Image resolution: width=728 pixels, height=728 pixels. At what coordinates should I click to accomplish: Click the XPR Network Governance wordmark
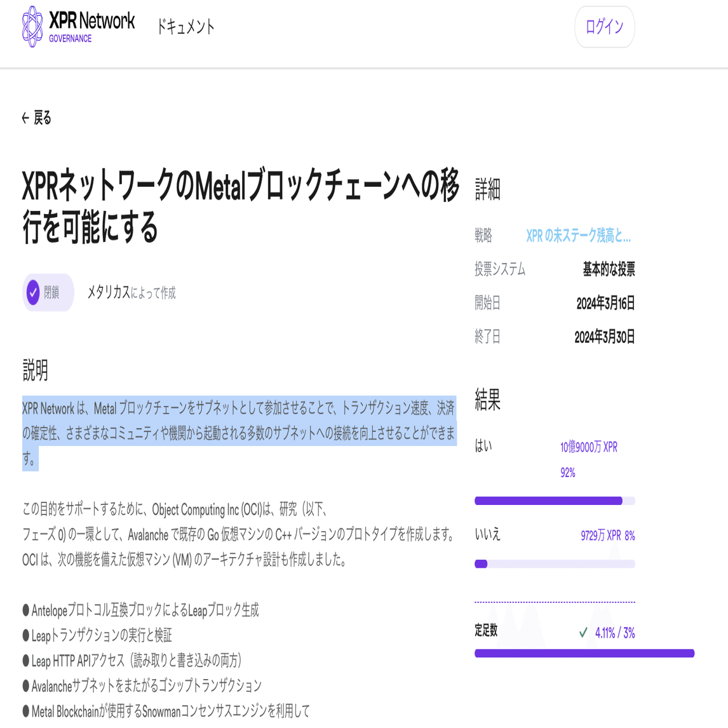[x=92, y=27]
